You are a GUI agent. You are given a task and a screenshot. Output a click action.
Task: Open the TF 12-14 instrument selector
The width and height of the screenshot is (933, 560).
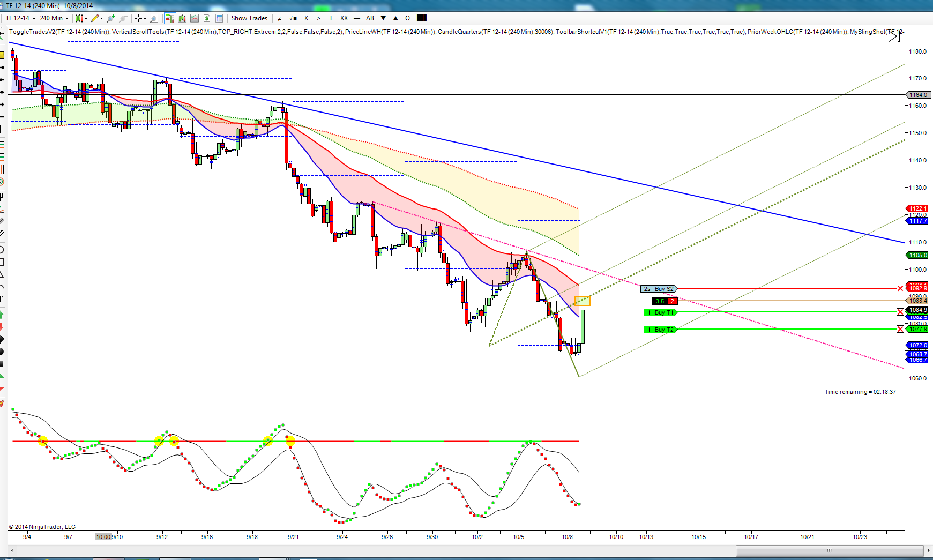point(21,18)
